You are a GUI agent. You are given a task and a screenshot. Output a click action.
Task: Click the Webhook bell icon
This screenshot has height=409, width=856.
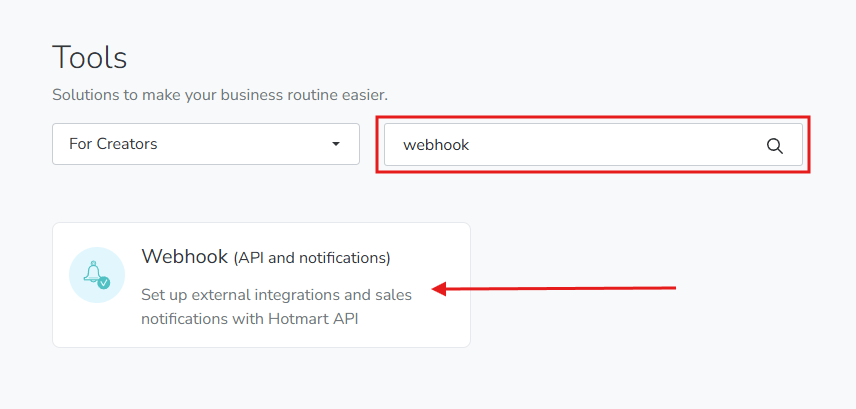(x=94, y=272)
